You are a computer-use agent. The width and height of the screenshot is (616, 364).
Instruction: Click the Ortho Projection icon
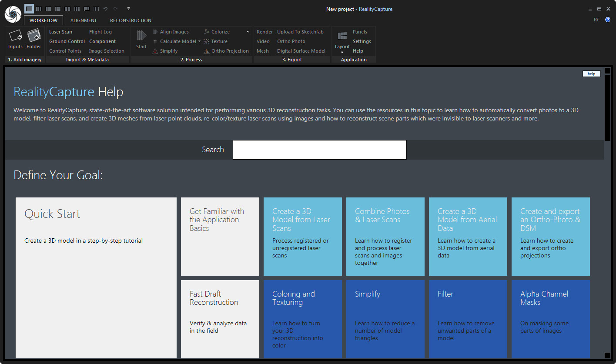[207, 51]
